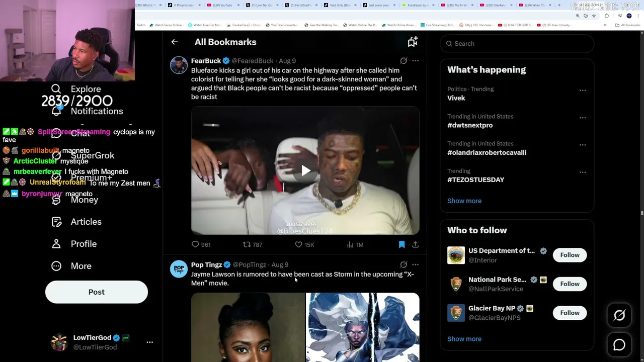Open more options on Pop Tingz post
Viewport: 644px width, 362px height.
(415, 264)
